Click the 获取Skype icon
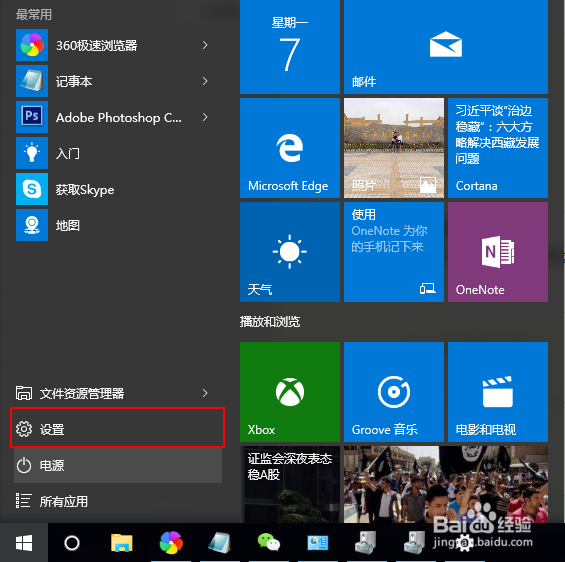 tap(32, 189)
